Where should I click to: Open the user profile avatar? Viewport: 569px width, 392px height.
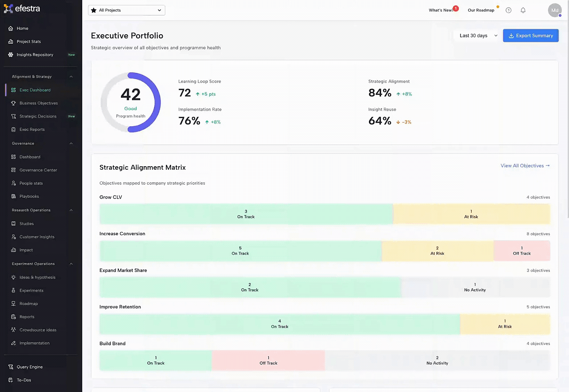pyautogui.click(x=555, y=10)
